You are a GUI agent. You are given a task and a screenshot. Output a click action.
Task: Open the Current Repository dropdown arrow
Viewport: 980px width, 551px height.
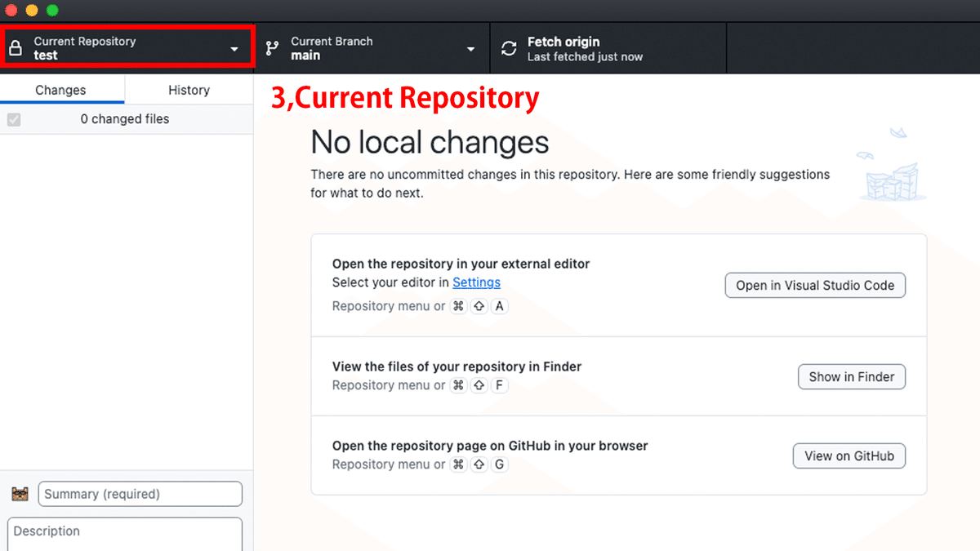[234, 49]
